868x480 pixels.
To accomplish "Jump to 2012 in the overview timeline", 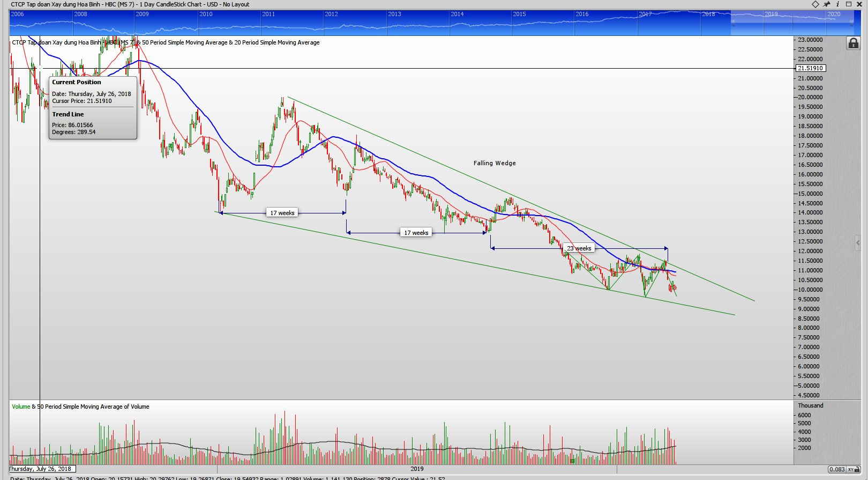I will pyautogui.click(x=331, y=14).
